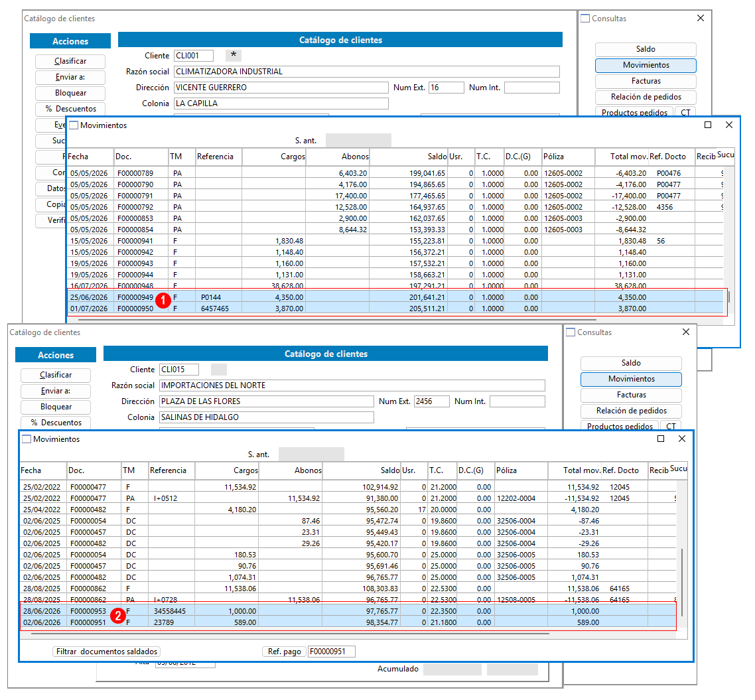Click the Ref. pago field showing F00000951
755x700 pixels.
[x=331, y=652]
